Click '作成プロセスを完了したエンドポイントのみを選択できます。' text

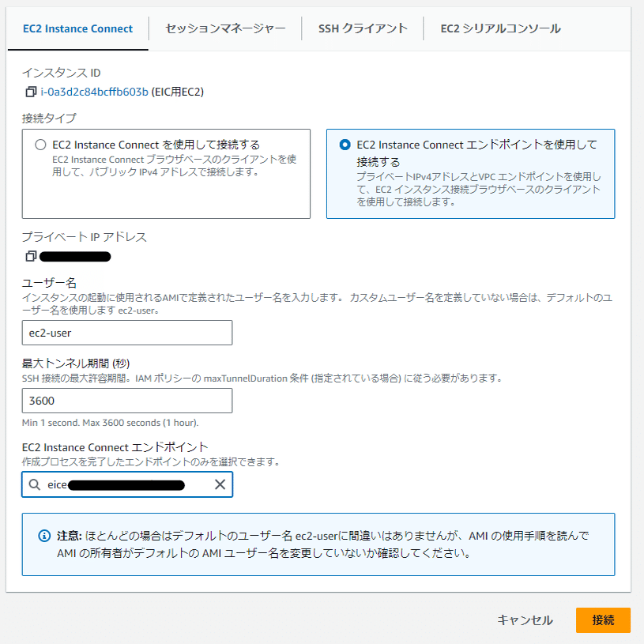tap(151, 462)
